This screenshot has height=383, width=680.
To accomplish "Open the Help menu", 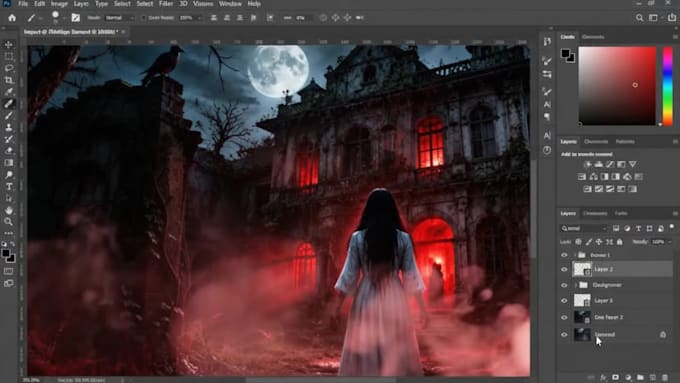I will point(254,4).
